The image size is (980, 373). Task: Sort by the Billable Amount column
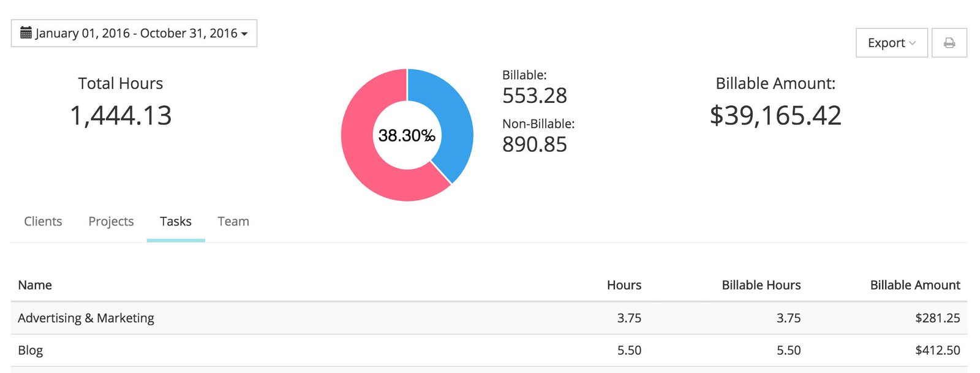pyautogui.click(x=915, y=285)
